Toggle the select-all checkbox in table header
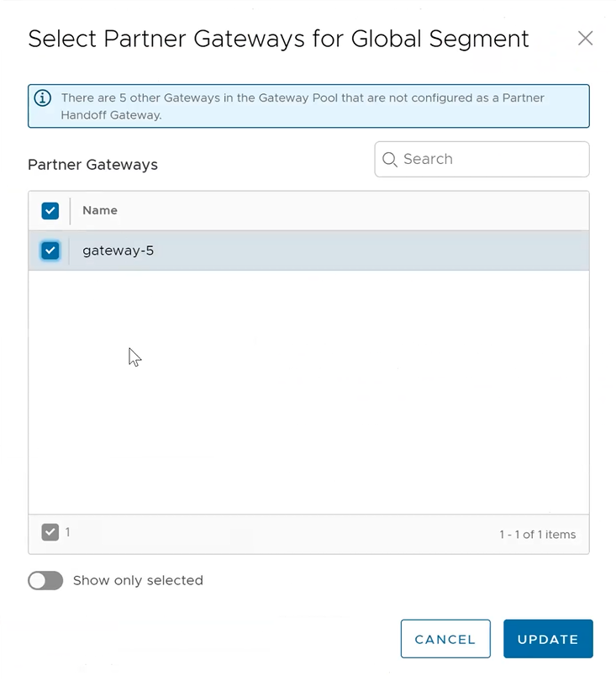The width and height of the screenshot is (616, 681). [50, 210]
